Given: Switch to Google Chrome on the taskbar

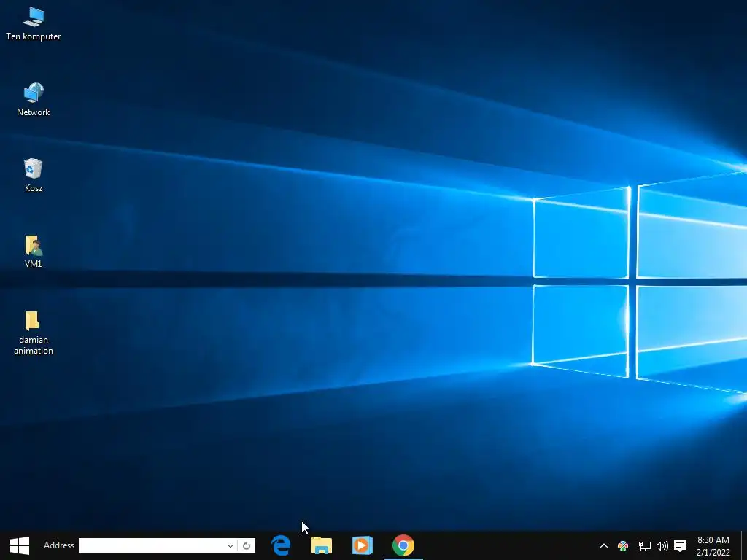Looking at the screenshot, I should coord(403,545).
